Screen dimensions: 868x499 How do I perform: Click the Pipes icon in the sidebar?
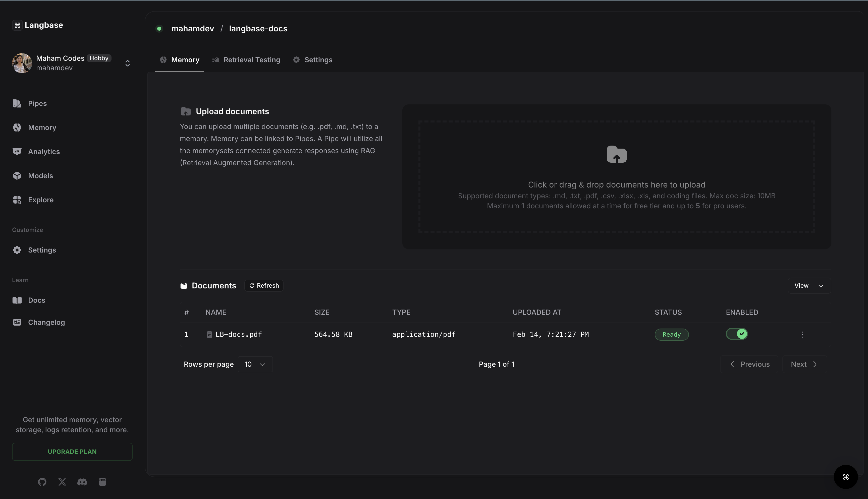pos(17,103)
